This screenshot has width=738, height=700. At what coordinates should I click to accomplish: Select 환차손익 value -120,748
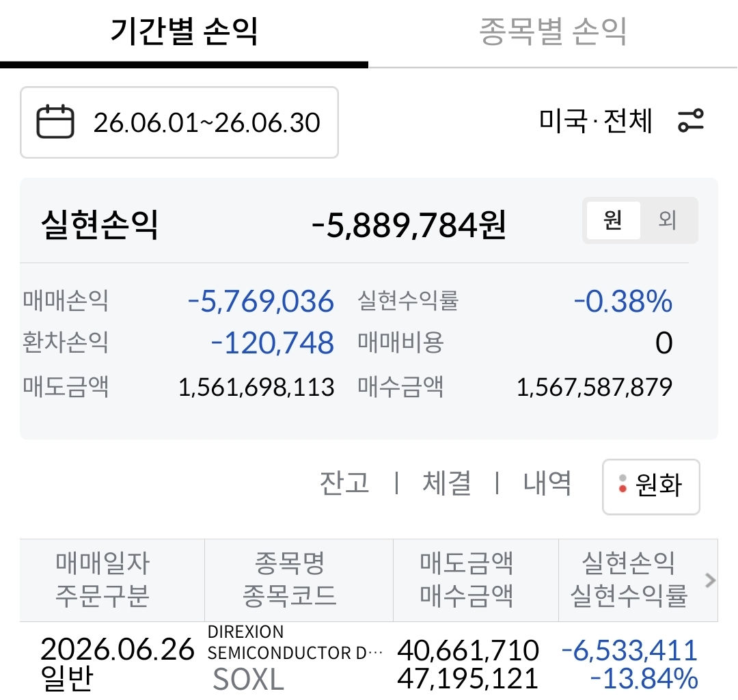point(273,342)
